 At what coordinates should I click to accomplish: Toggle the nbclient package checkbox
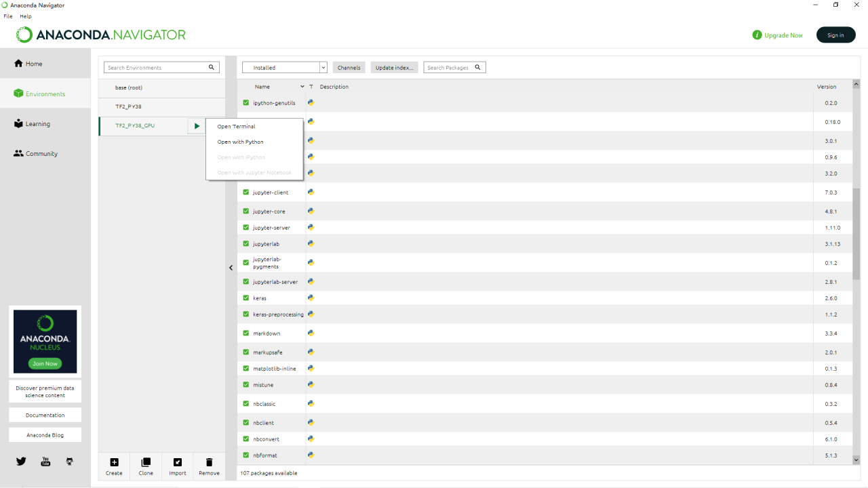[x=246, y=423]
